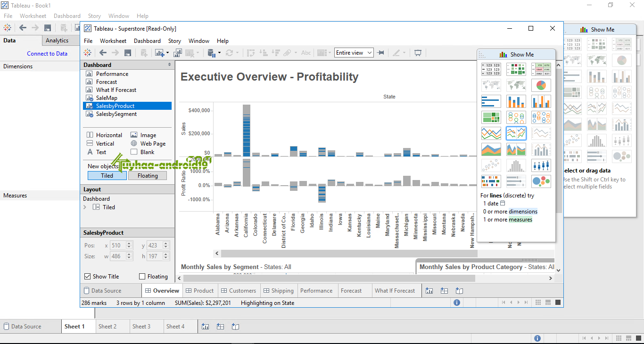Open the Shipping sheet tab

[279, 291]
